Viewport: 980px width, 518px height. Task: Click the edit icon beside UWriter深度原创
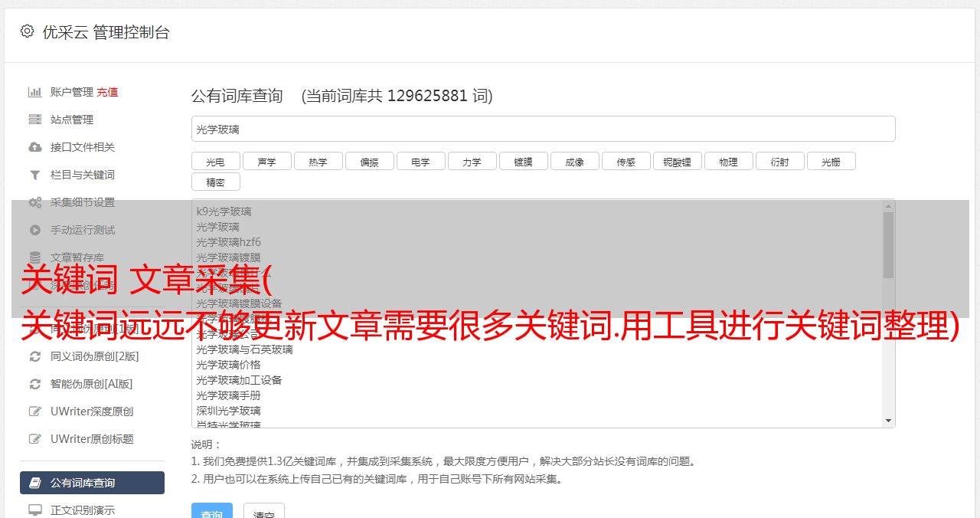click(x=35, y=411)
